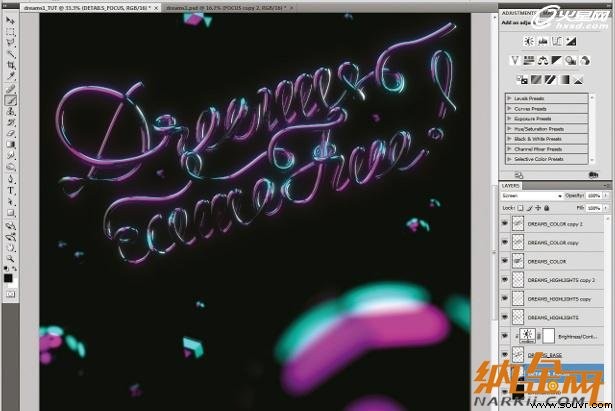Image resolution: width=615 pixels, height=411 pixels.
Task: Add a Vibrance adjustment
Action: pyautogui.click(x=515, y=60)
